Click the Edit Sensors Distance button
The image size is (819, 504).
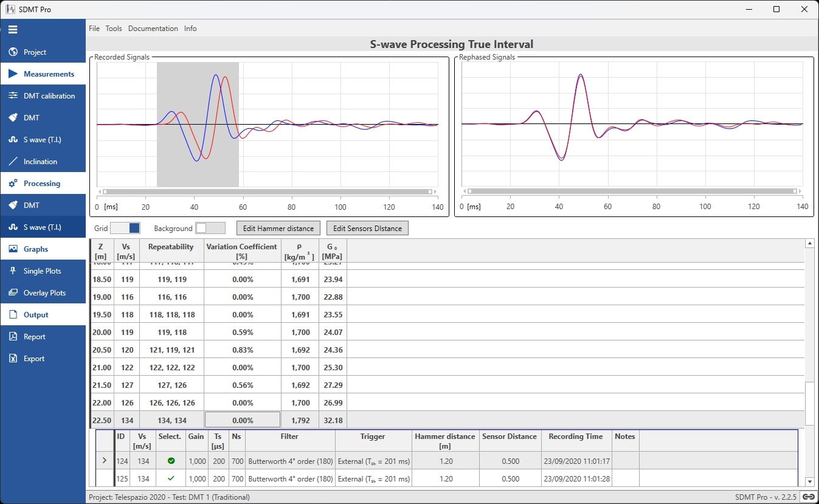[x=367, y=228]
